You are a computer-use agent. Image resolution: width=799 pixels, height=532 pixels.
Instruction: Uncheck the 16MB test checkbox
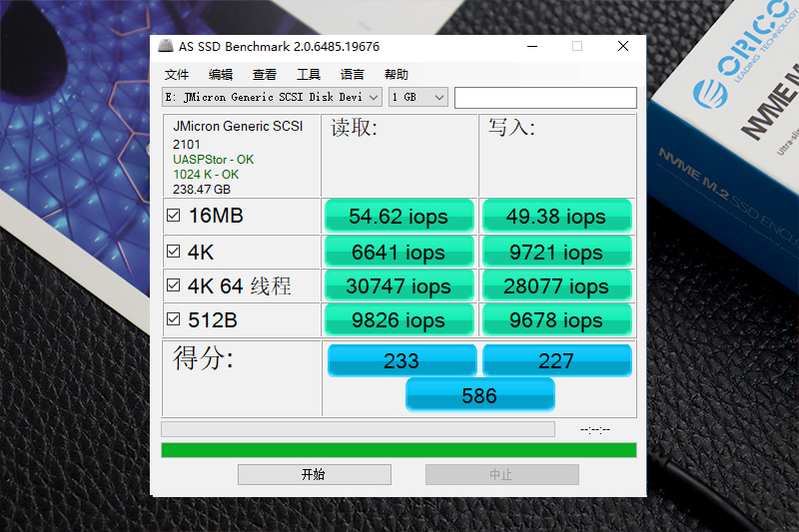pos(173,216)
